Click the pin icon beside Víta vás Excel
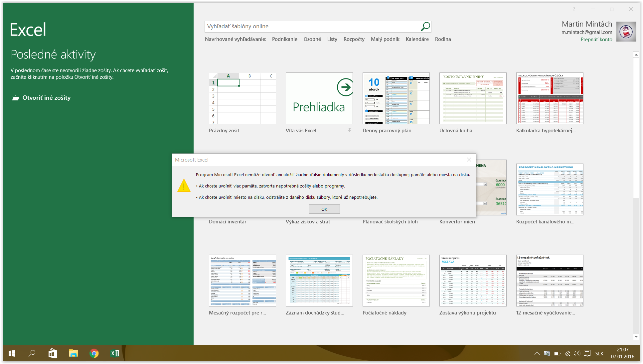 (x=350, y=131)
